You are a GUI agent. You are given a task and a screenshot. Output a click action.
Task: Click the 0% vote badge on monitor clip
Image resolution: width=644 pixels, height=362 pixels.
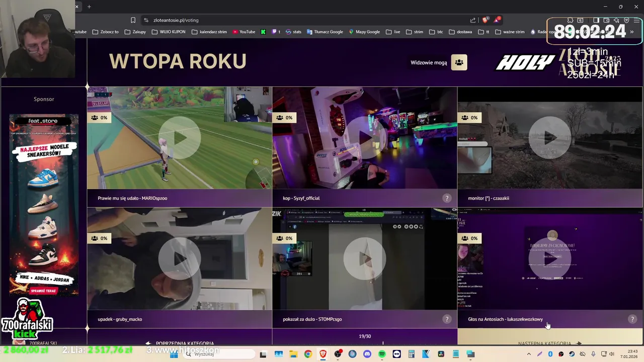point(469,118)
